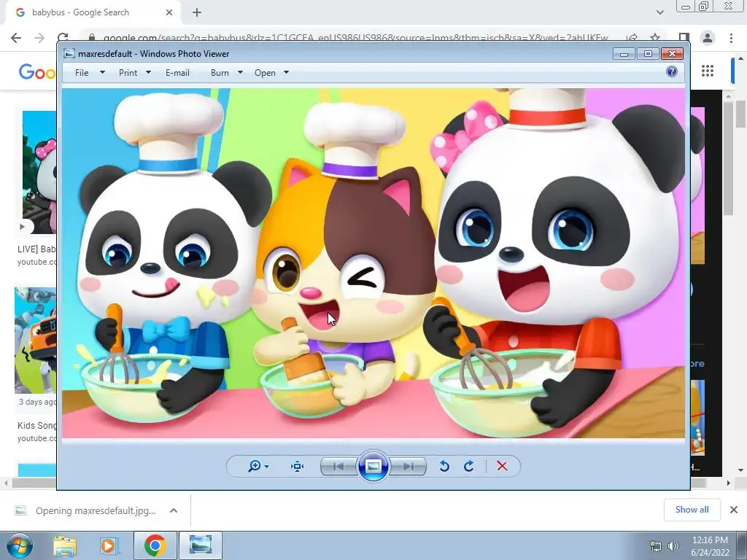Open the zoom magnifier in Photo Viewer

[x=255, y=466]
